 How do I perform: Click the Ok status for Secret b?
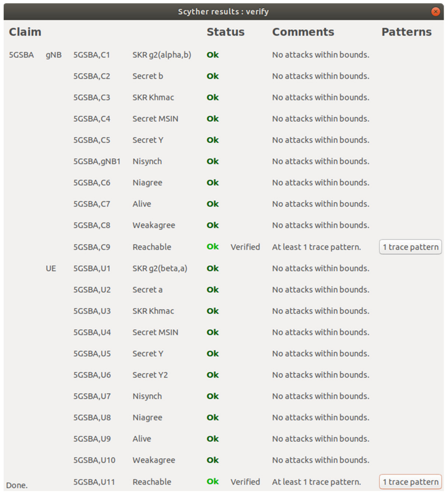point(212,76)
